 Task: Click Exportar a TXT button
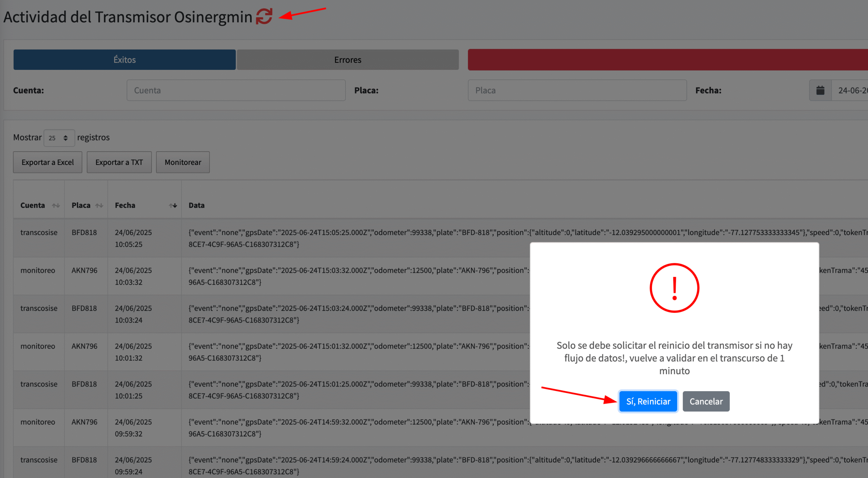click(x=119, y=162)
